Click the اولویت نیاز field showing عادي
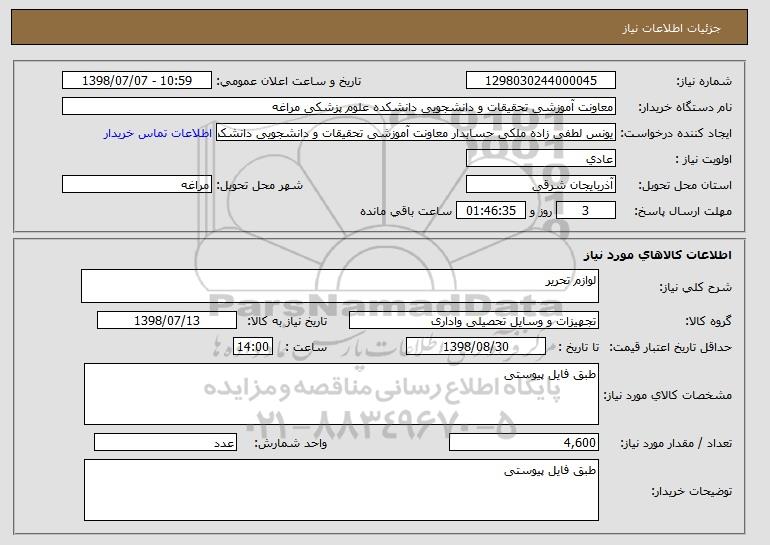This screenshot has height=545, width=770. 541,159
